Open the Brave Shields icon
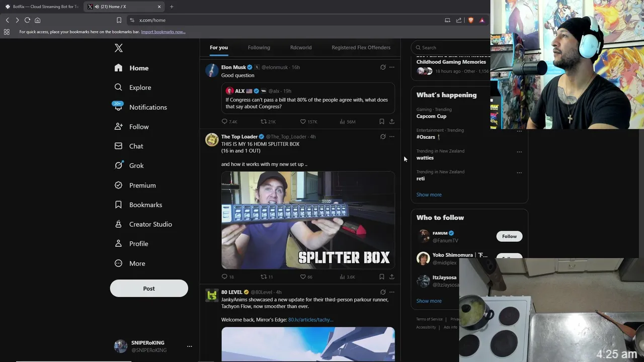 [x=471, y=20]
